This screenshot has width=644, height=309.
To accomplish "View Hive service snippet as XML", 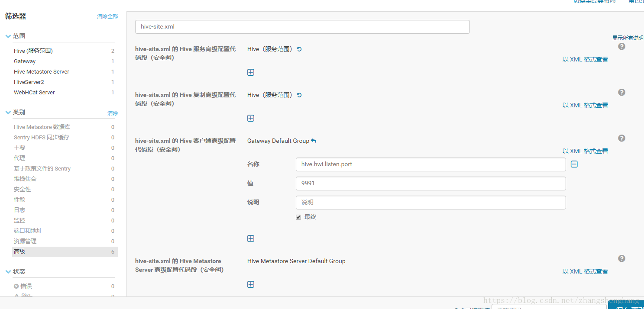I will 585,59.
